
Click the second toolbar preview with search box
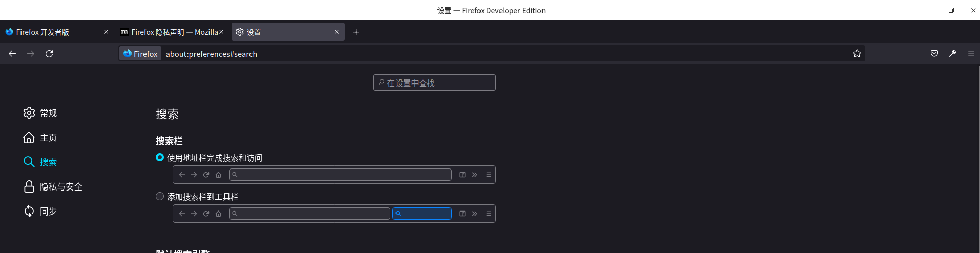click(x=334, y=214)
